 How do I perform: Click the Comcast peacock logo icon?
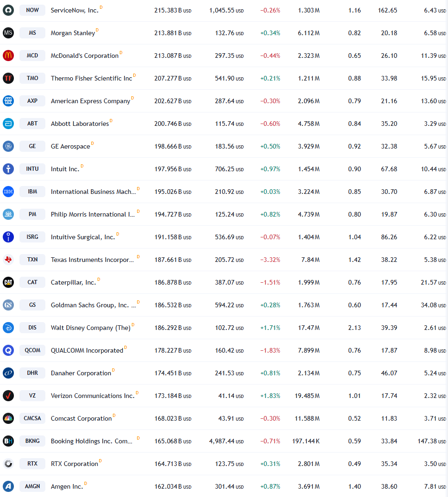[8, 418]
